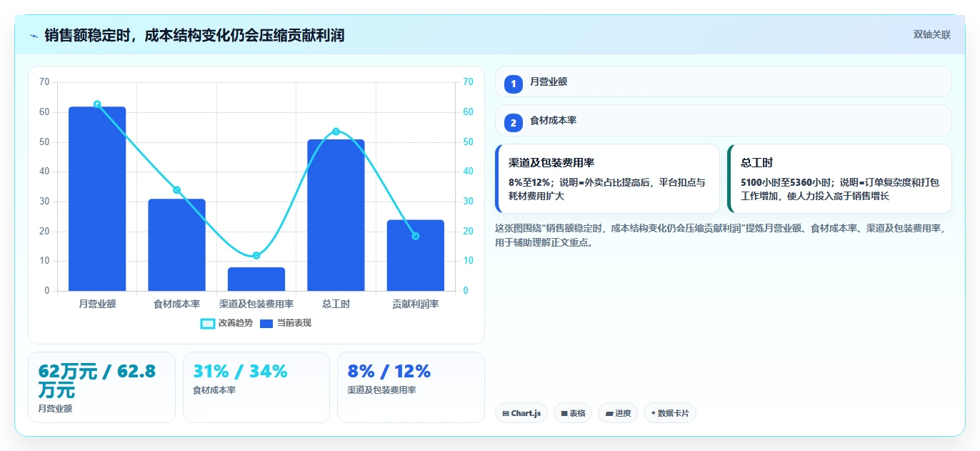Click x-axis label 渠道及包装费用率
Viewport: 980px width, 451px height.
point(256,304)
